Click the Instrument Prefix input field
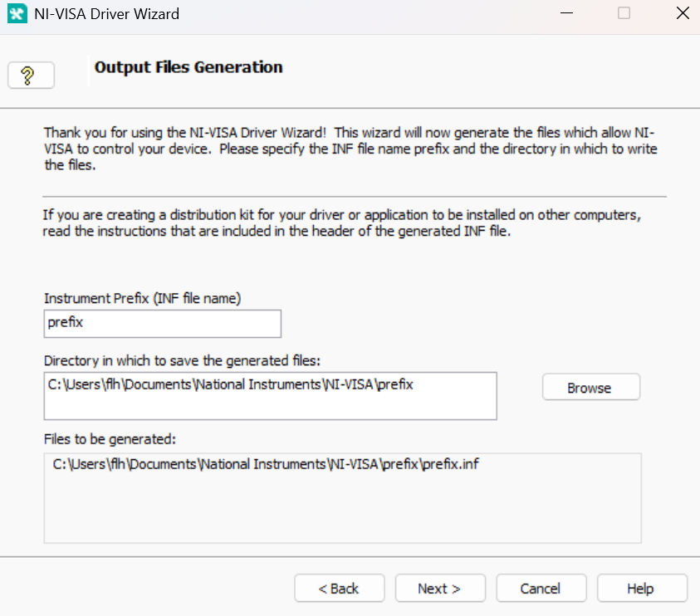This screenshot has height=616, width=700. (x=163, y=324)
